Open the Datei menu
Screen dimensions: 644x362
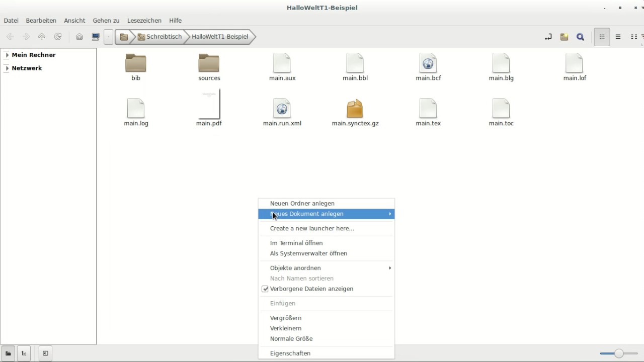click(11, 21)
